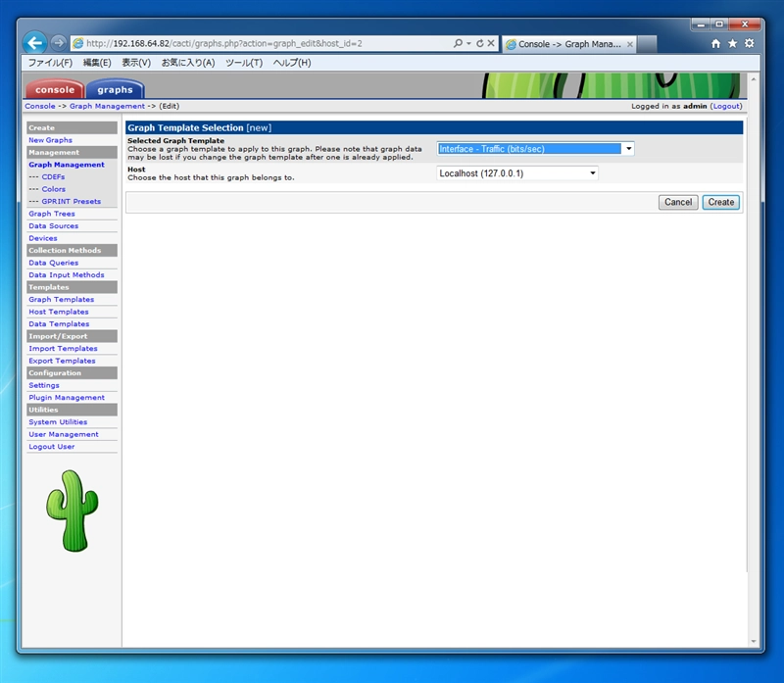This screenshot has width=784, height=683.
Task: Close the Console Graph Management tab
Action: tap(630, 44)
